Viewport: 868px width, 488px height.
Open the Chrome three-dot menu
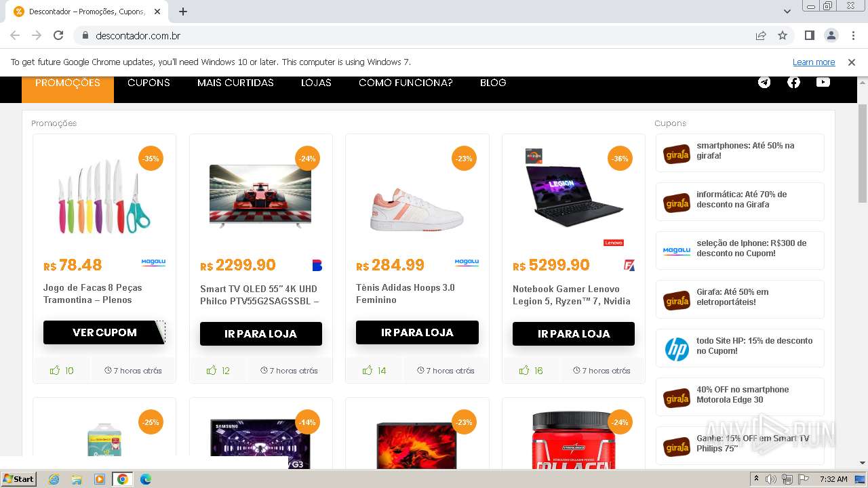[x=853, y=35]
